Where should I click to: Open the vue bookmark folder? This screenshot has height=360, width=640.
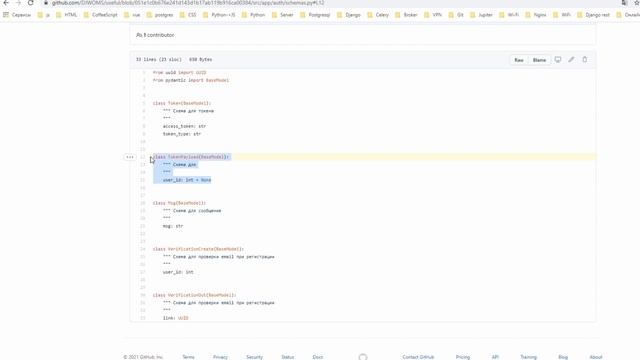click(x=132, y=15)
